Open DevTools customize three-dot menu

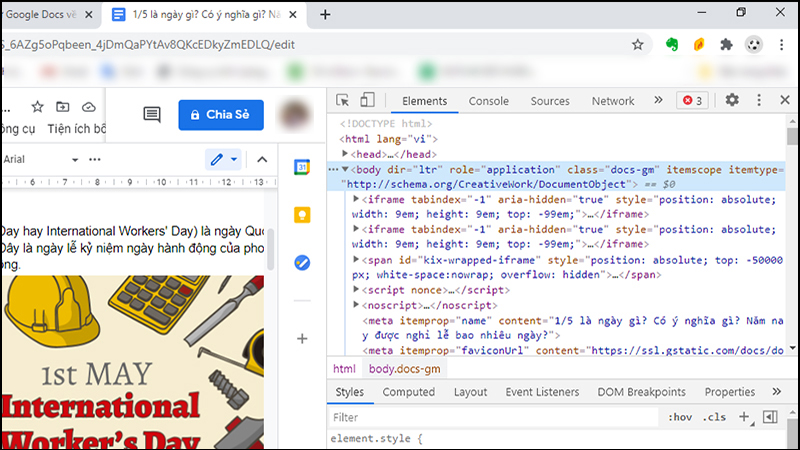point(759,100)
